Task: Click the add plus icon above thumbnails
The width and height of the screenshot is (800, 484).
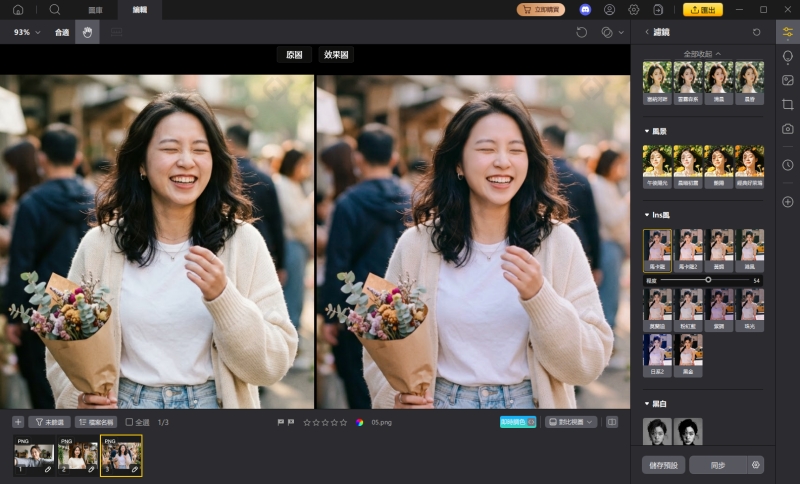Action: click(x=17, y=422)
